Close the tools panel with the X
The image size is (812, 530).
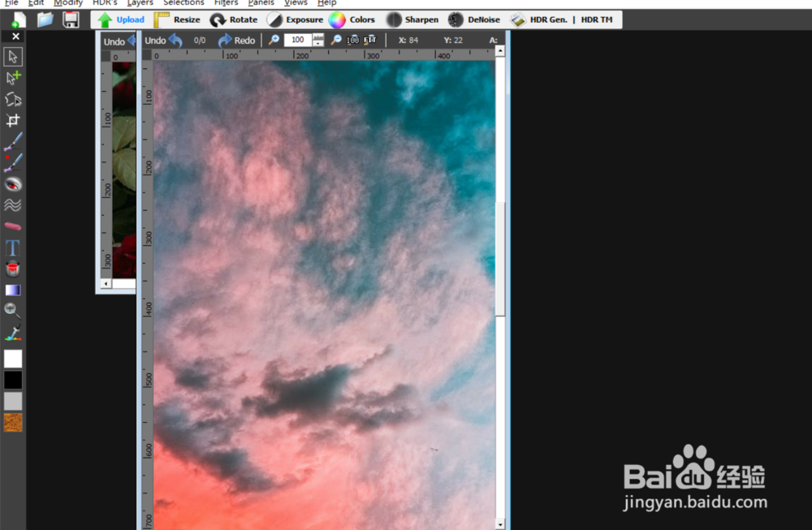[15, 37]
